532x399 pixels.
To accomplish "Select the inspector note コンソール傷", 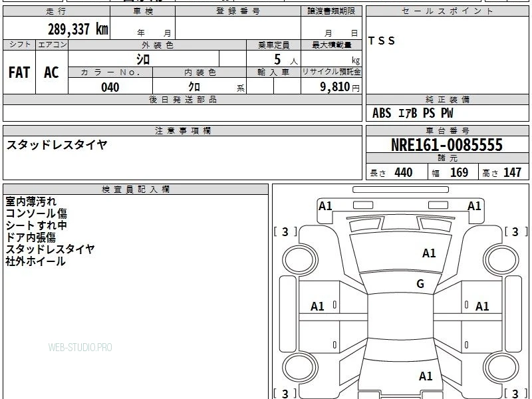I will click(37, 213).
